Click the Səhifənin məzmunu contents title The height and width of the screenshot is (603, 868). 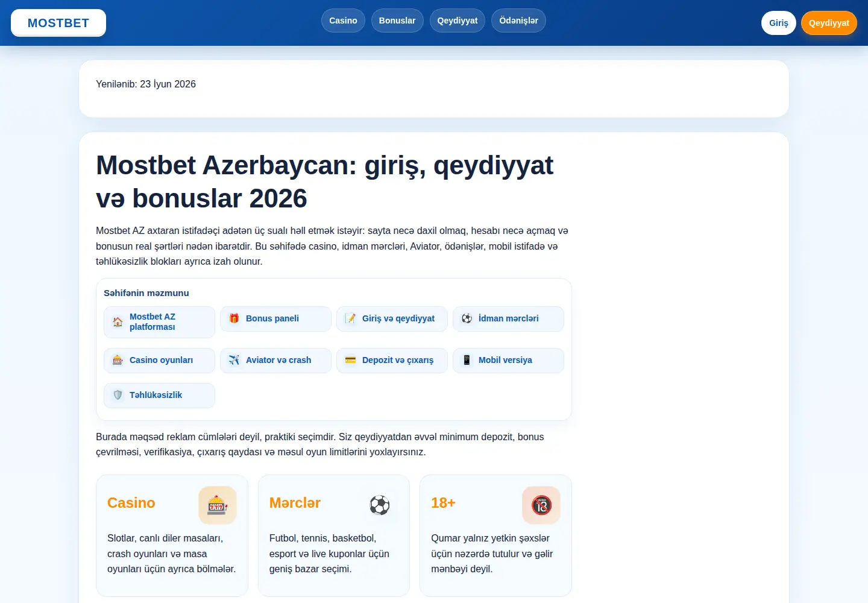tap(146, 293)
